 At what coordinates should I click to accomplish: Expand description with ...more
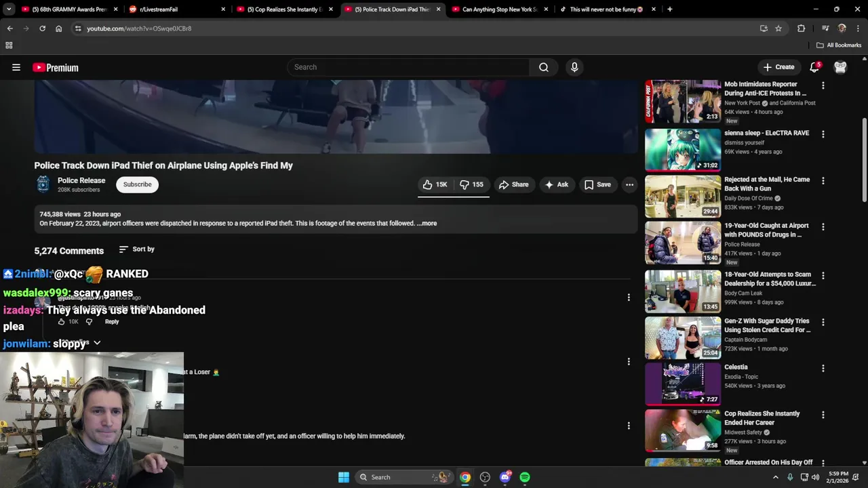click(x=427, y=223)
